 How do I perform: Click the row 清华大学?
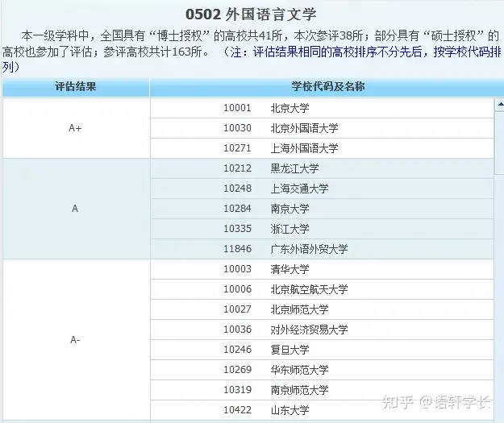tap(322, 269)
